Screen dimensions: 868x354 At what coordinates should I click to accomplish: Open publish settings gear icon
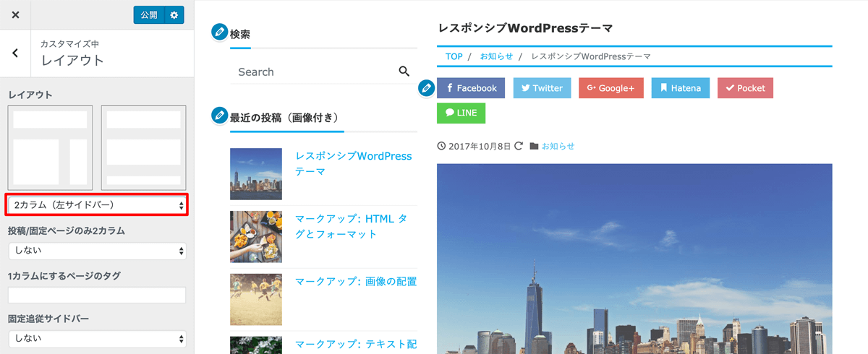click(174, 14)
